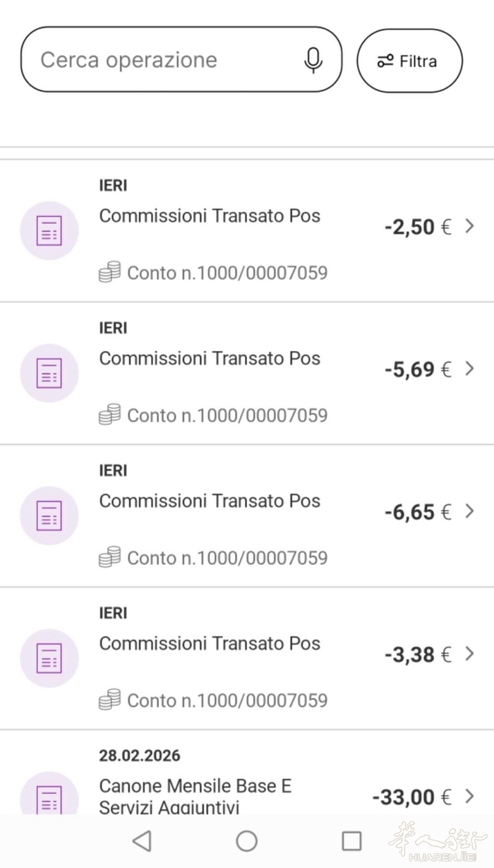Type in the Cerca operazione search field
Screen dimensions: 494x868
click(162, 60)
